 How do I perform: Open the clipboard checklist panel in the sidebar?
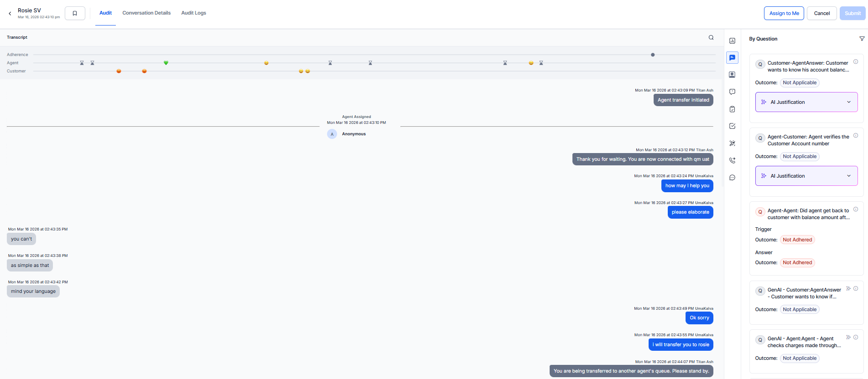point(732,109)
